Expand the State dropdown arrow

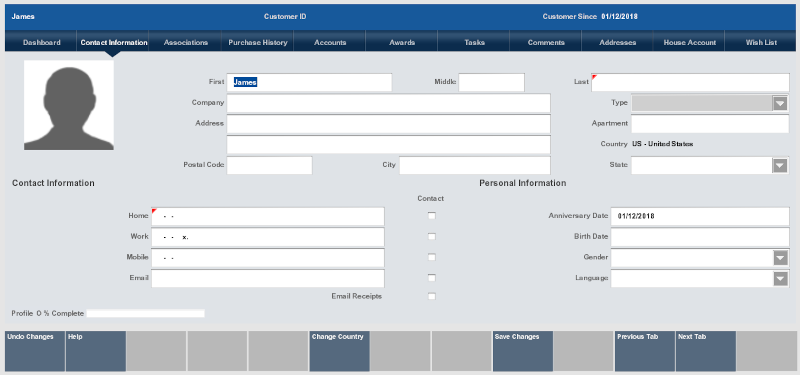click(780, 165)
